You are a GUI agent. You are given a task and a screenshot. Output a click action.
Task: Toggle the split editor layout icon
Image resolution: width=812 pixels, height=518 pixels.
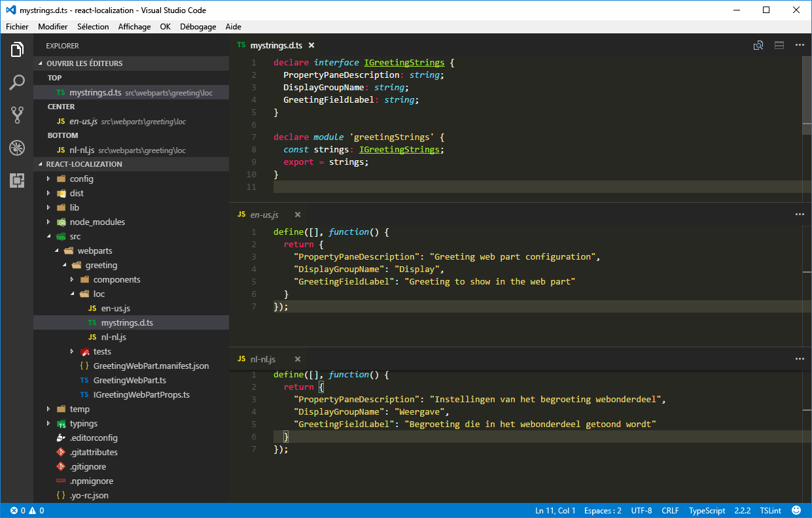click(x=779, y=45)
